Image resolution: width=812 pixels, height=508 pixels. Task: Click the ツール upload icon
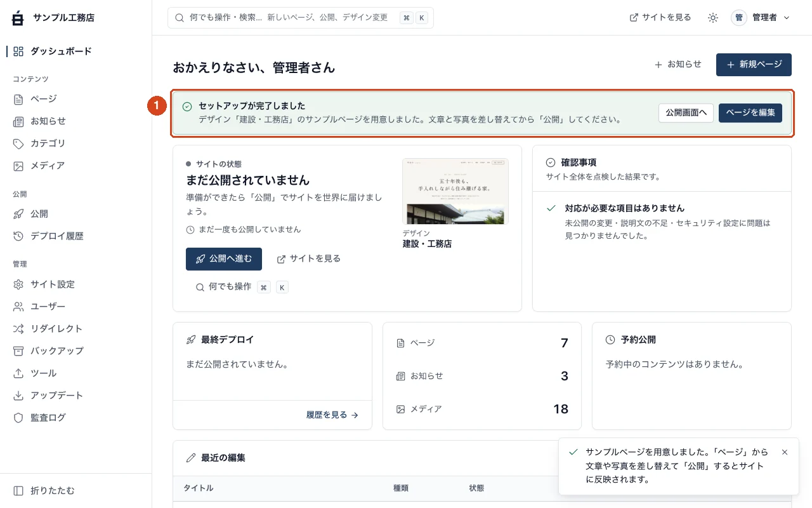point(18,373)
